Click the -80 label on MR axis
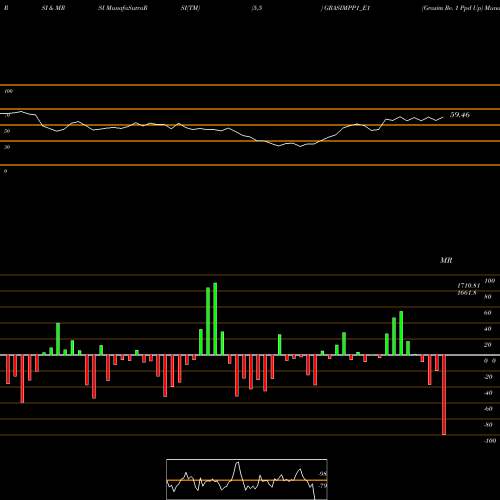Screen dimensions: 500x500 [488, 425]
